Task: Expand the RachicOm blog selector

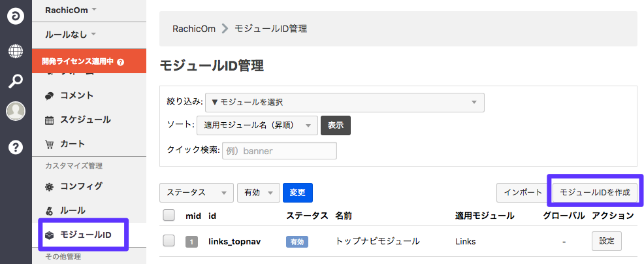Action: 71,10
